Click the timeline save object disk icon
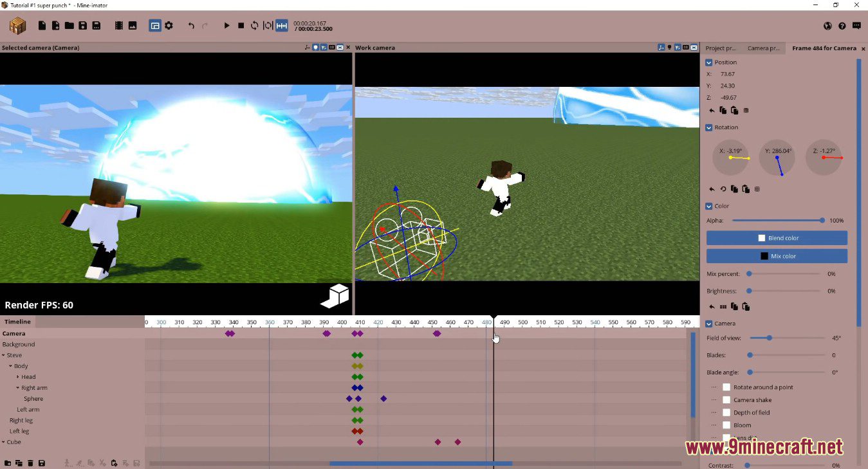 pyautogui.click(x=42, y=463)
